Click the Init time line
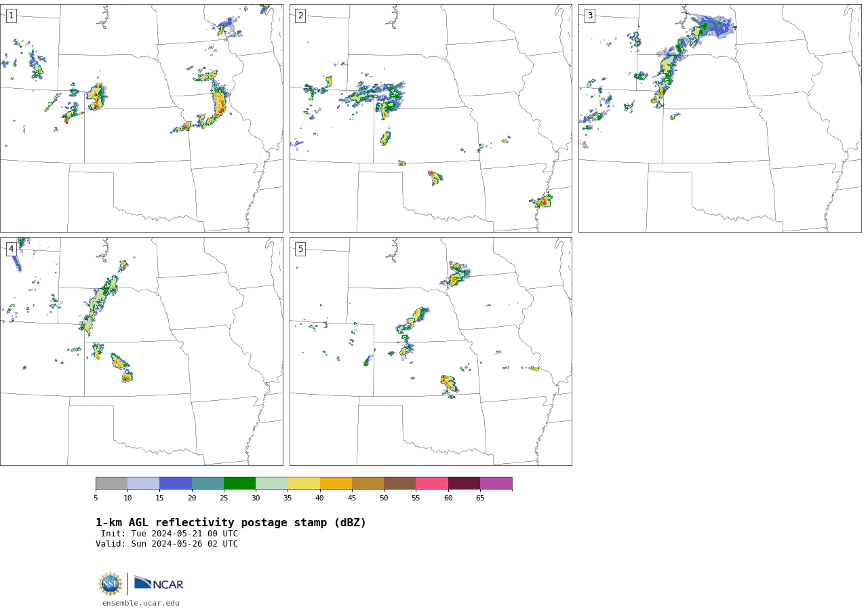868x611 pixels. click(170, 534)
